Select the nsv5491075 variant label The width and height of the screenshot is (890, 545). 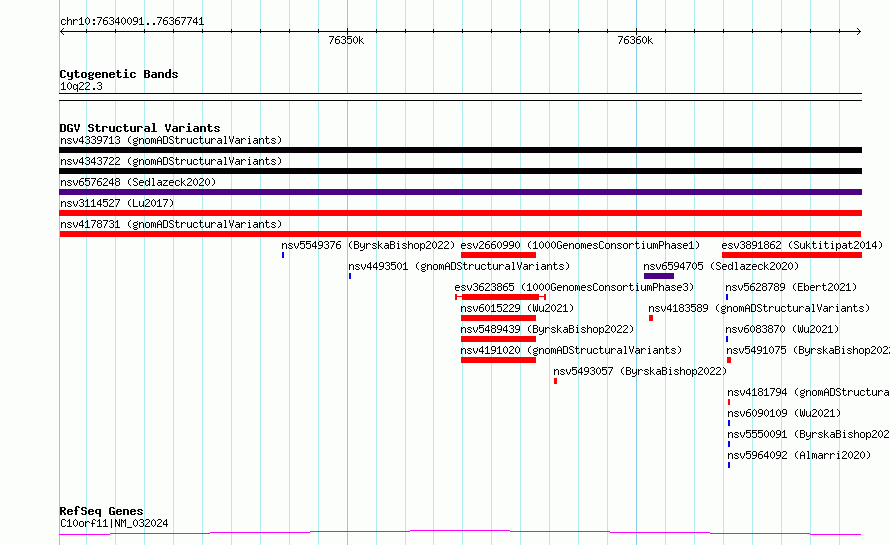(x=808, y=350)
